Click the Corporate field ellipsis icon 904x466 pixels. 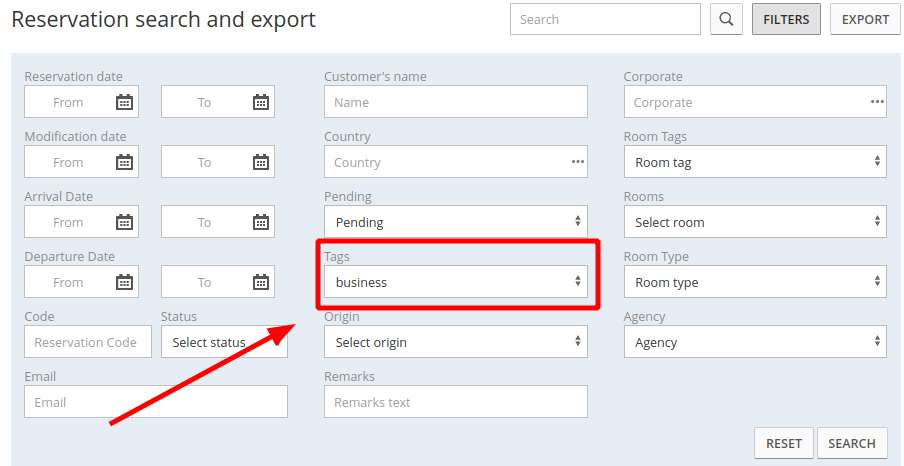point(877,102)
